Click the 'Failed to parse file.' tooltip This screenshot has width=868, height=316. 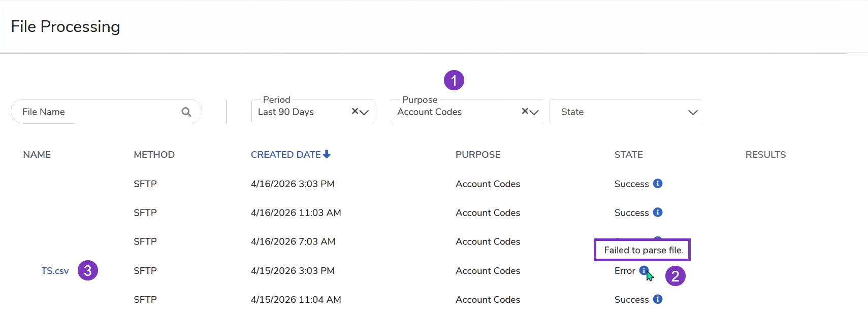coord(642,250)
